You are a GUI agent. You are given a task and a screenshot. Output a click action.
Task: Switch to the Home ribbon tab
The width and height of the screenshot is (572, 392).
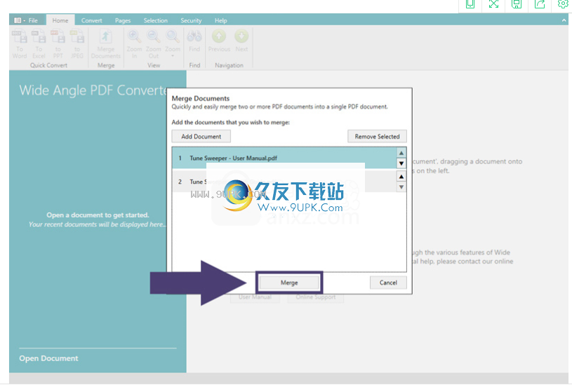coord(60,20)
